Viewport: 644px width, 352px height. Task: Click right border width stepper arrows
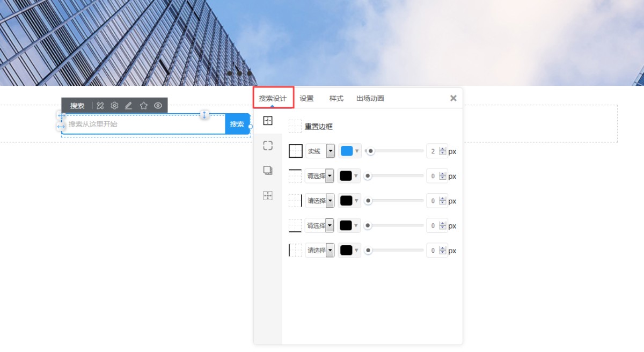coord(443,201)
